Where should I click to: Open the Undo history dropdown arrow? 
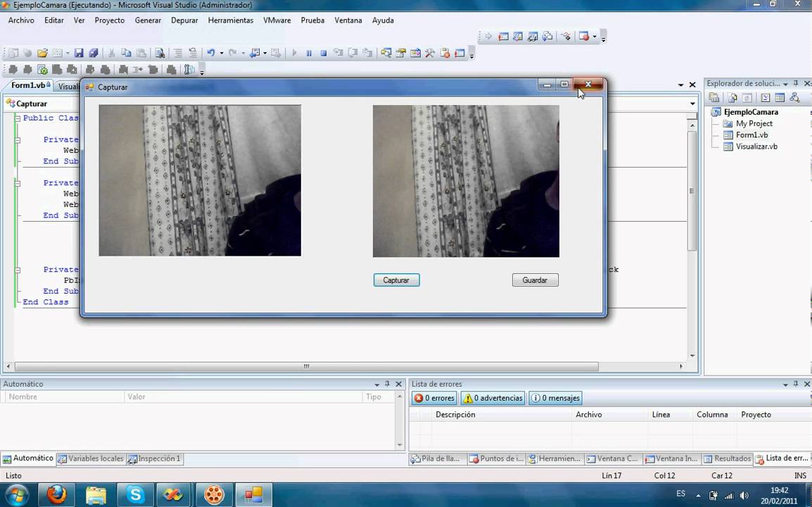[222, 53]
